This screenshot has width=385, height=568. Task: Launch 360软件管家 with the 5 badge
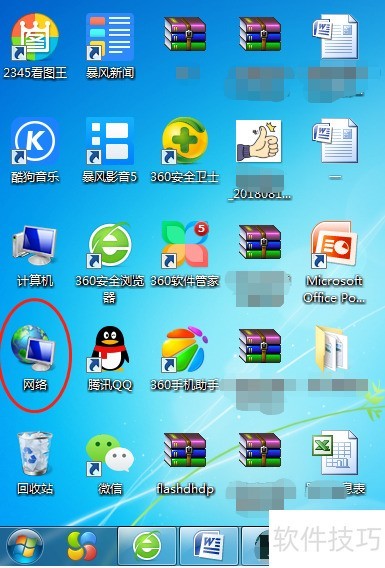point(185,255)
